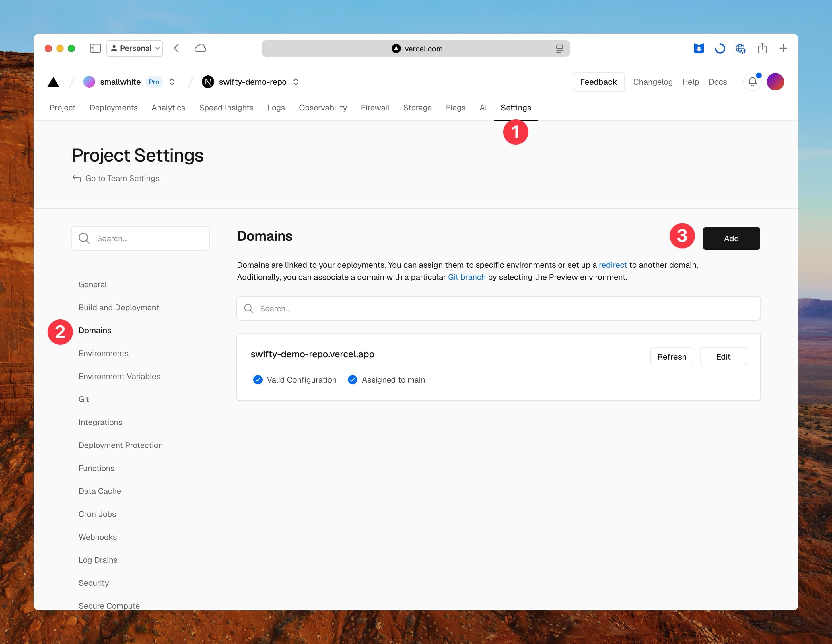Click Refresh for swifty-demo-repo.vercel.app
The image size is (832, 644).
(x=672, y=357)
